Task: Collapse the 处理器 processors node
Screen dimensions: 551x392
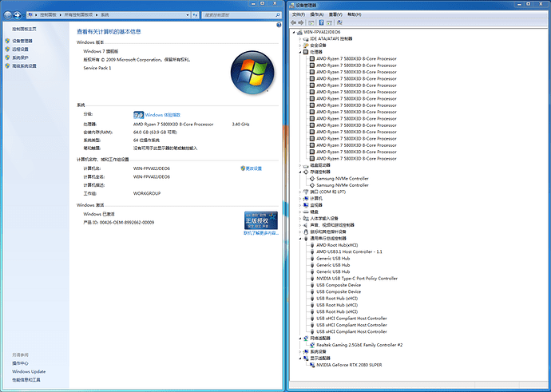Action: click(x=300, y=52)
